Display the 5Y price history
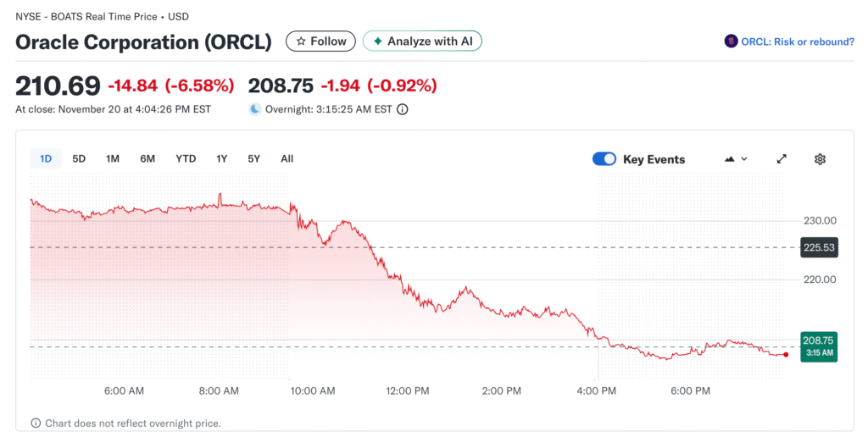 254,158
